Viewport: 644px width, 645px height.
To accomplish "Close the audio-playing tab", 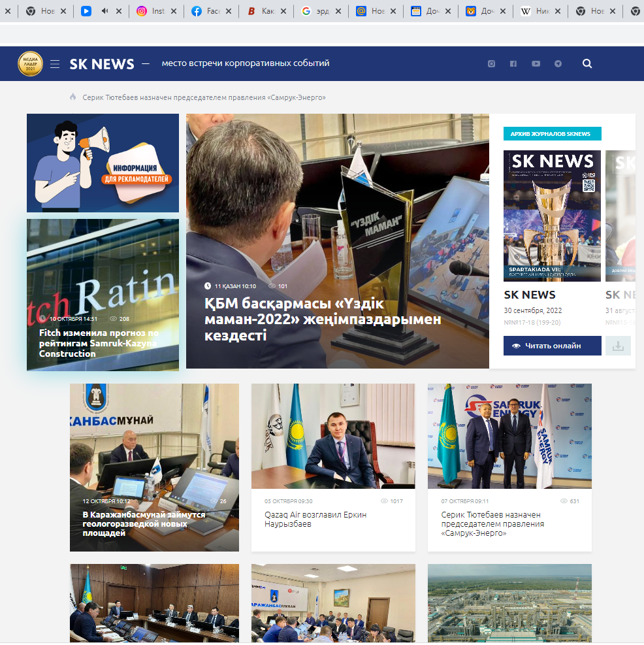I will pyautogui.click(x=119, y=11).
